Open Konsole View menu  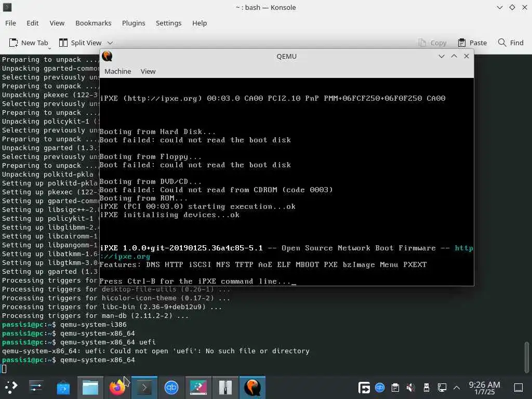[57, 23]
